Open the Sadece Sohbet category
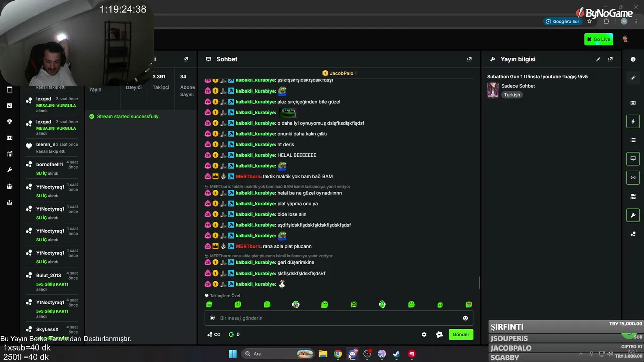 pyautogui.click(x=518, y=86)
